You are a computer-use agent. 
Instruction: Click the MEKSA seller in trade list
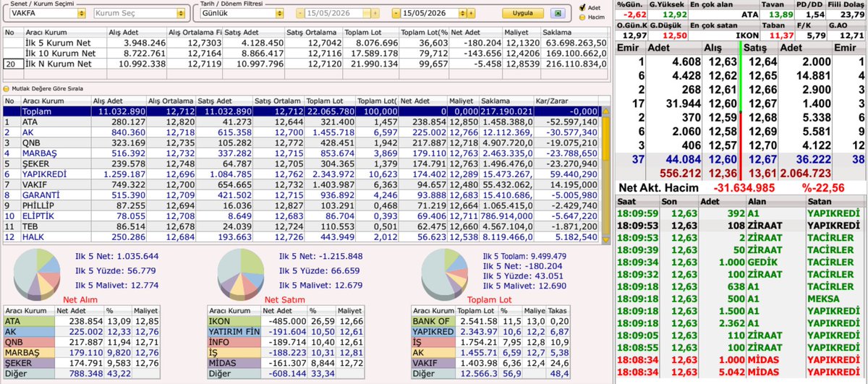click(x=825, y=298)
